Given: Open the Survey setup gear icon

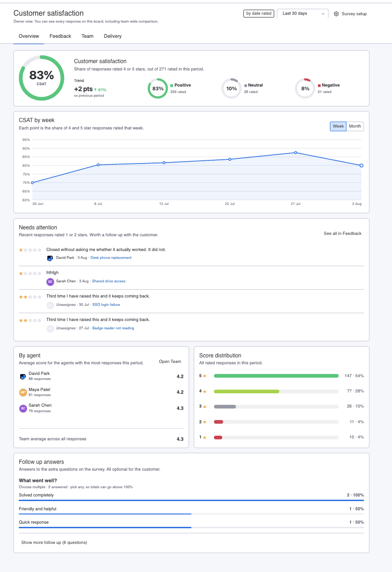Looking at the screenshot, I should tap(336, 14).
